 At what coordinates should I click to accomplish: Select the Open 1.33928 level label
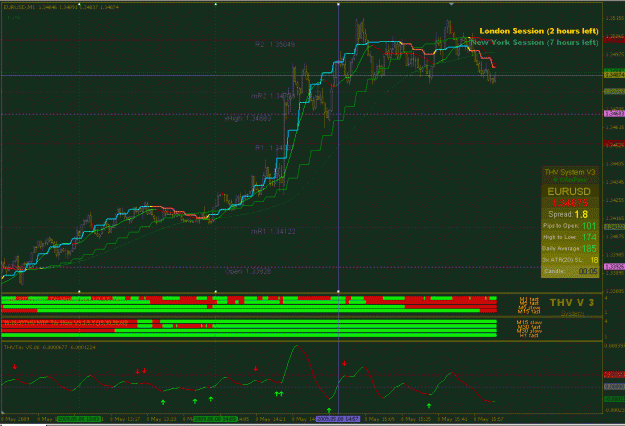click(x=248, y=271)
